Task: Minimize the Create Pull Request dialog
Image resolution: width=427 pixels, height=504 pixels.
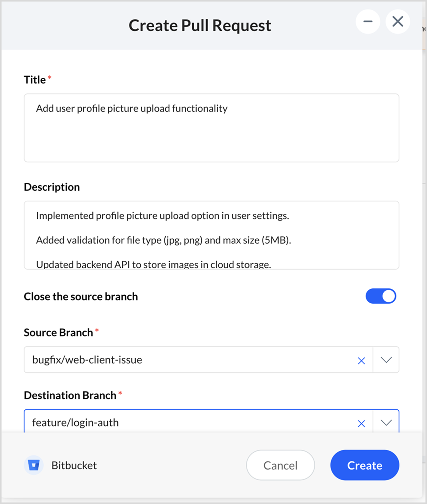Action: tap(368, 22)
